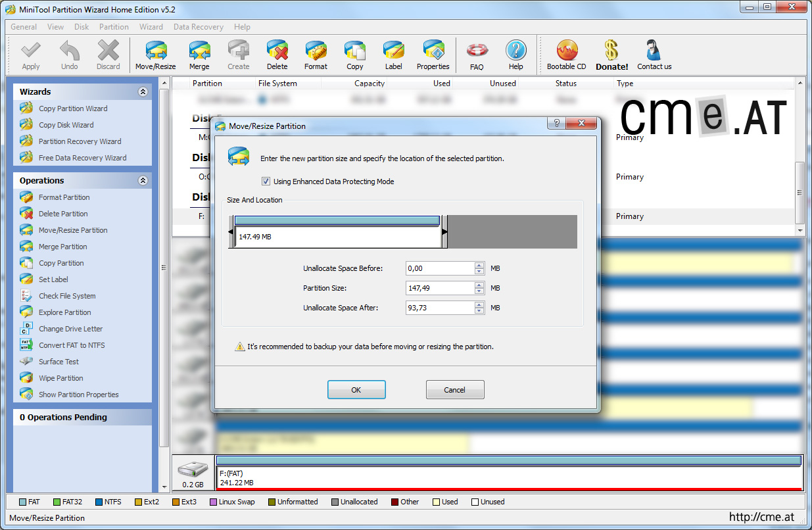This screenshot has height=530, width=812.
Task: Grab the right partition resize handle
Action: (x=444, y=232)
